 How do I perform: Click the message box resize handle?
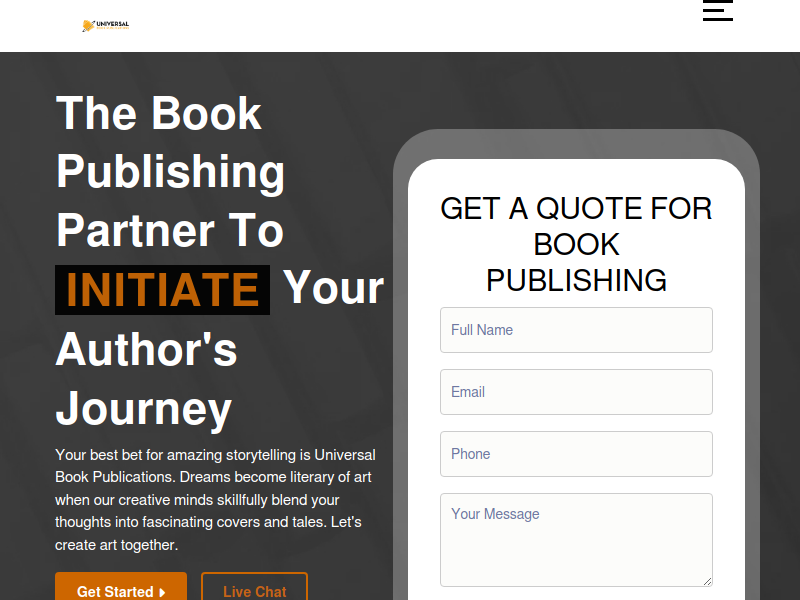(707, 581)
